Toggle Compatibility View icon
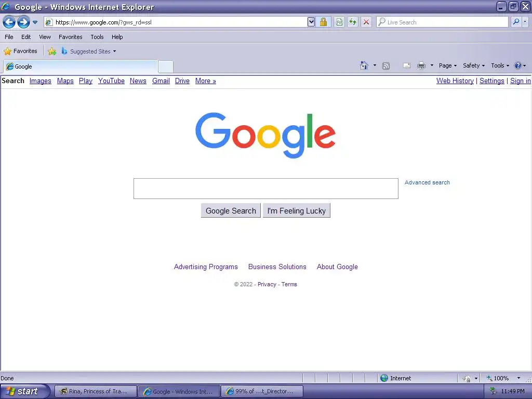 [x=339, y=22]
